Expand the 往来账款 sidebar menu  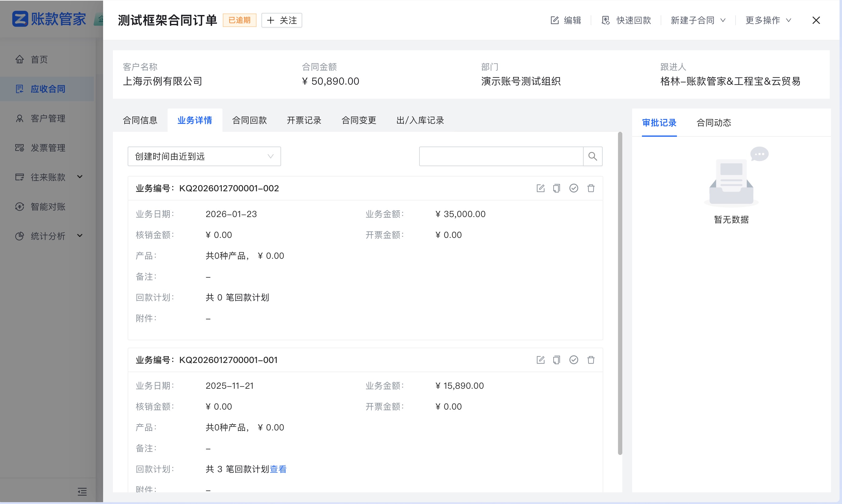[x=47, y=177]
